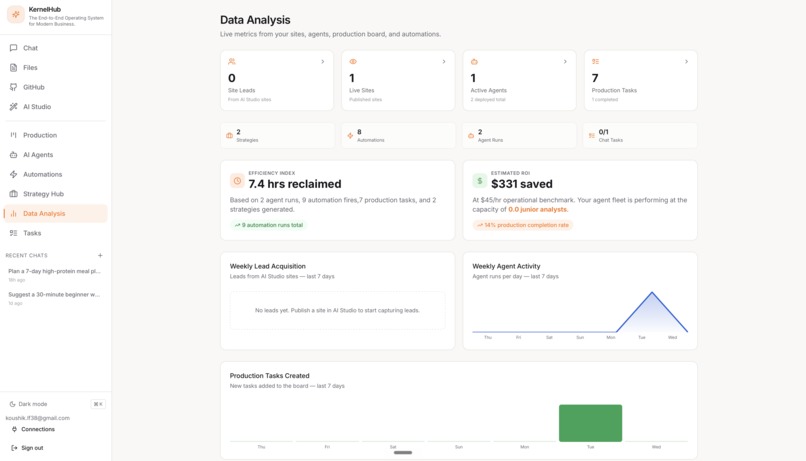Image resolution: width=806 pixels, height=461 pixels.
Task: Open the AI Studio menu item
Action: point(56,106)
